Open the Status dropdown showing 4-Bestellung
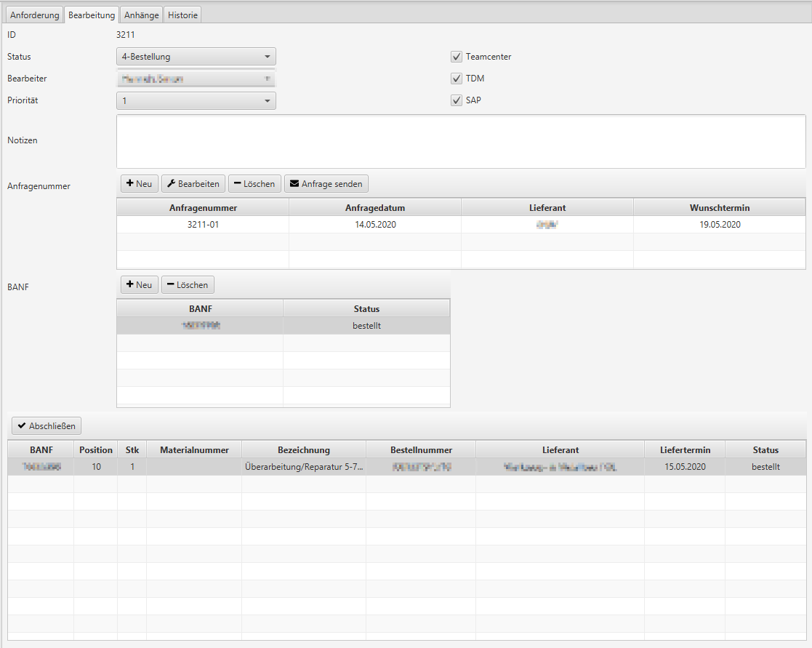 (x=196, y=57)
